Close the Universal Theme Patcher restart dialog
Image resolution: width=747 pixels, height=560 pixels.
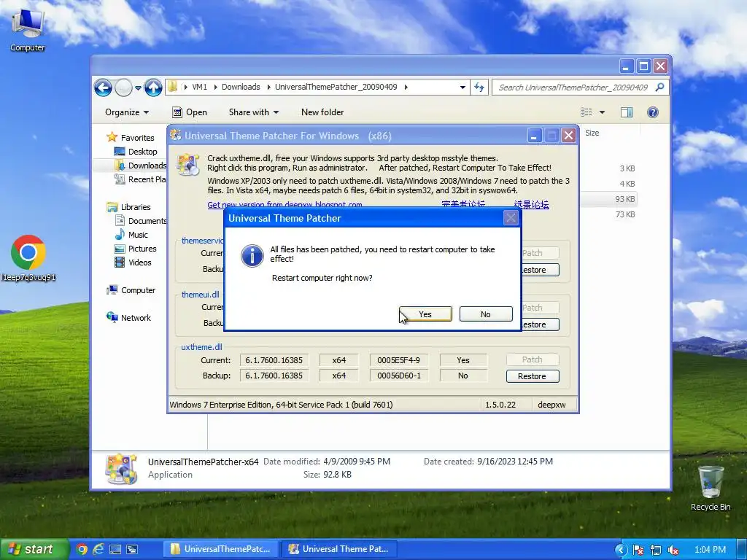[511, 218]
